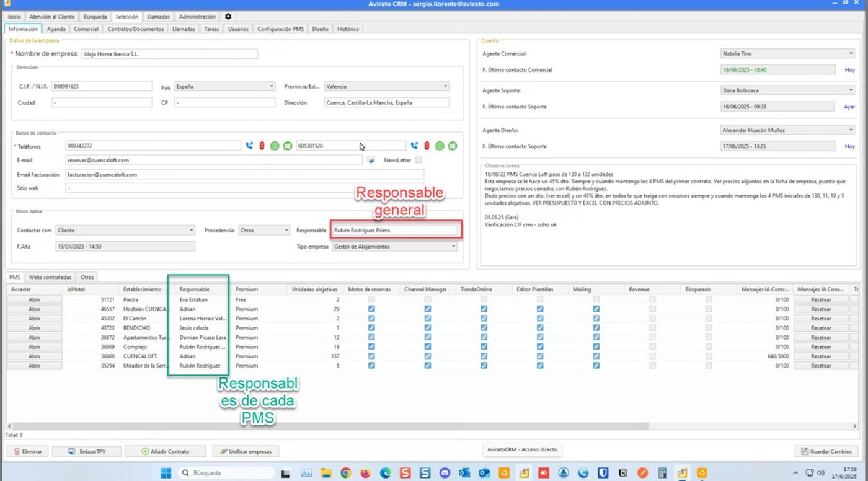Open Notion from the taskbar
This screenshot has height=481, width=868.
[623, 473]
